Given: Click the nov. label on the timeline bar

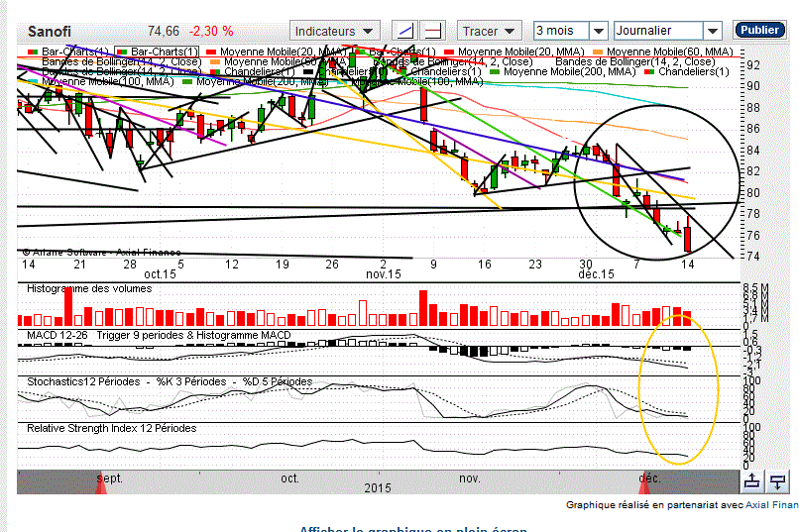Looking at the screenshot, I should point(469,479).
